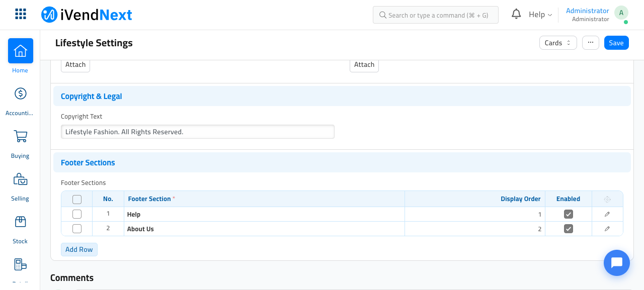The width and height of the screenshot is (644, 290).
Task: Toggle Enabled for Help row
Action: pyautogui.click(x=569, y=214)
